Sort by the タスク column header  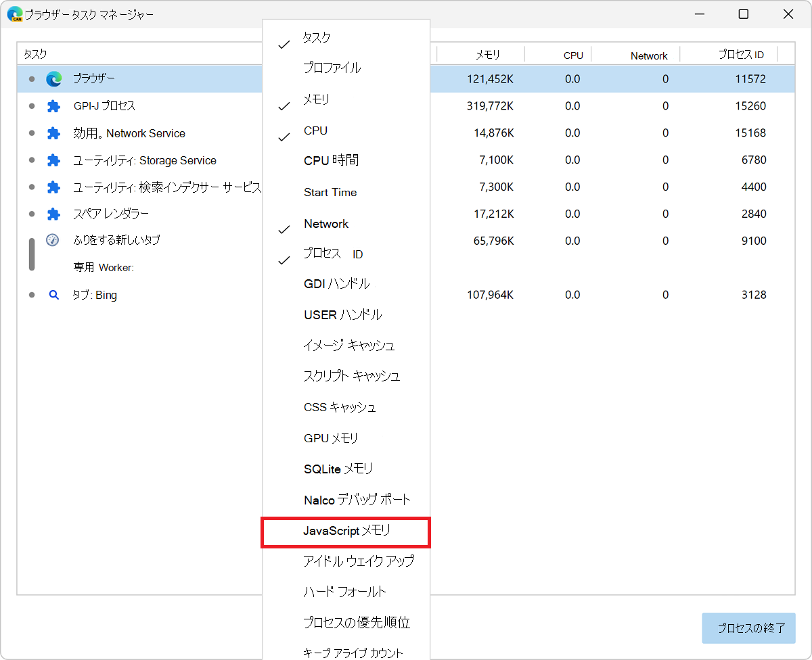(x=35, y=54)
